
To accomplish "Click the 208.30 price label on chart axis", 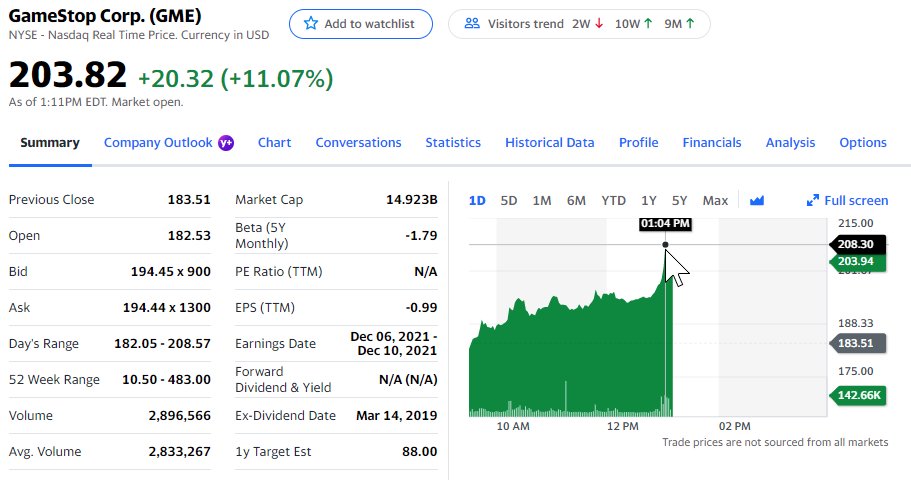I will pos(856,244).
